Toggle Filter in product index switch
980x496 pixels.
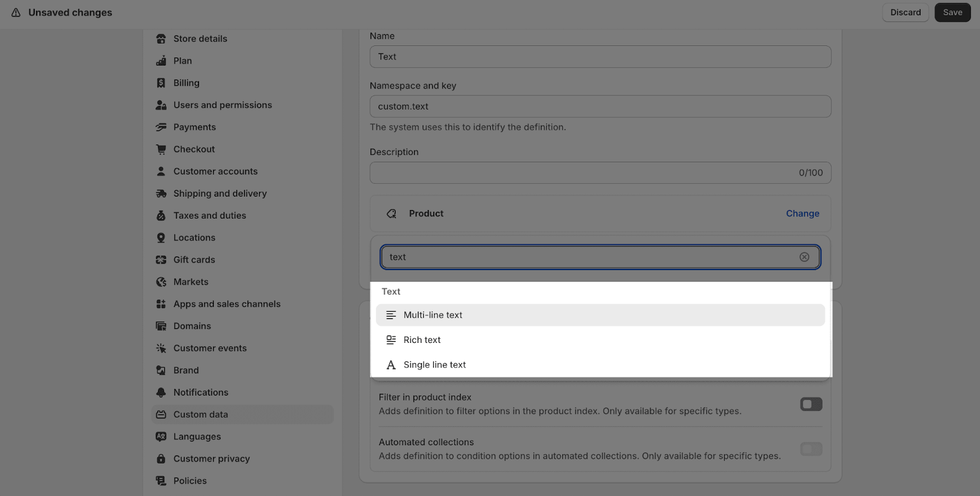coord(811,404)
